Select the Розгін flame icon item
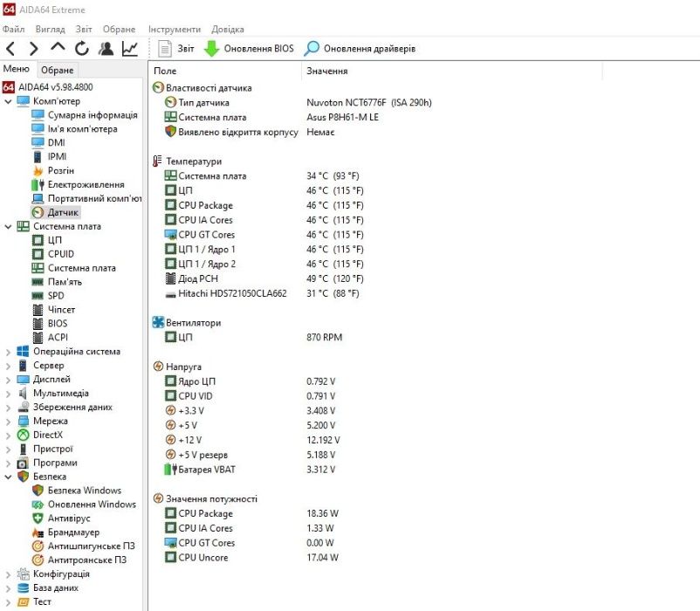The image size is (700, 611). (52, 170)
